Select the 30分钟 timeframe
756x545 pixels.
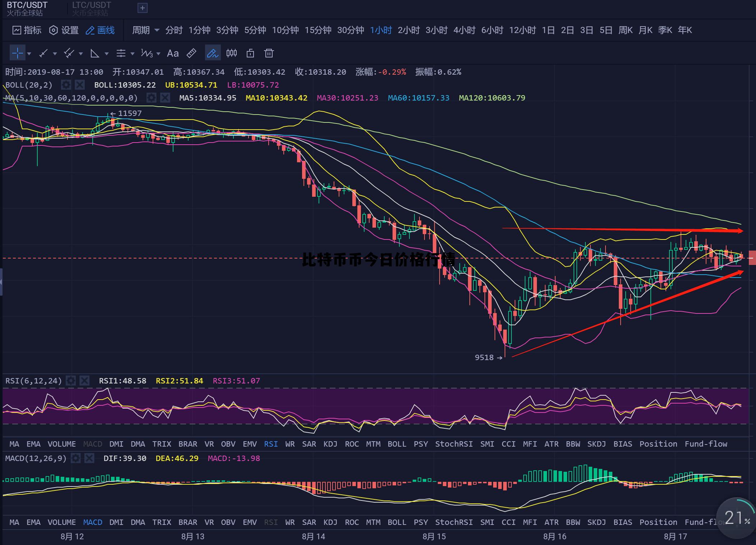click(351, 30)
